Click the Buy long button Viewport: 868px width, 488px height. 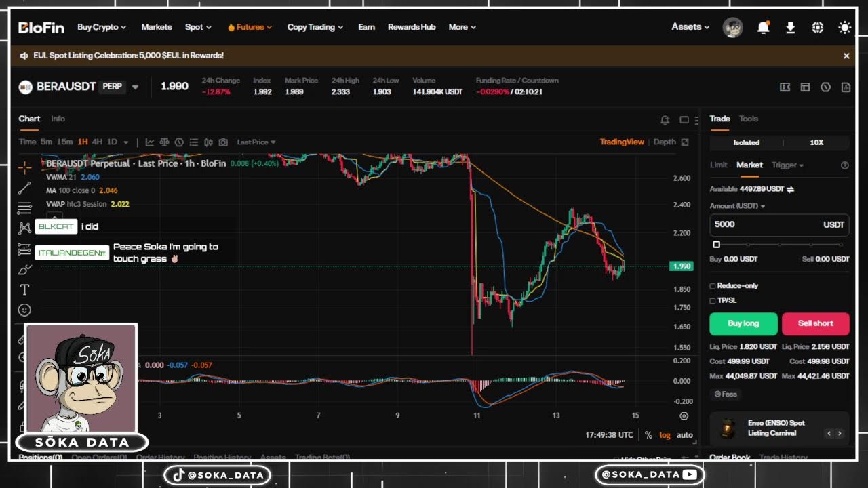coord(743,324)
